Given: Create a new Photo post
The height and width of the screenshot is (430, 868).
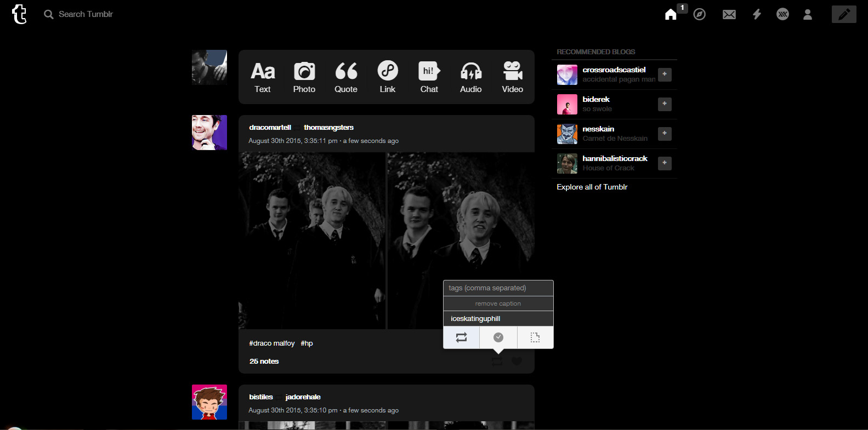Looking at the screenshot, I should coord(304,77).
